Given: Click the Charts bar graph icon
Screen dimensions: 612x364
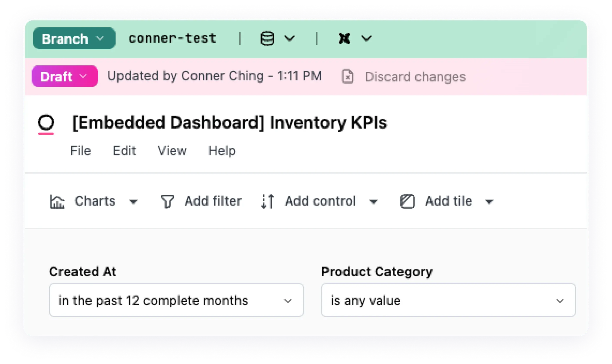Looking at the screenshot, I should pyautogui.click(x=57, y=202).
